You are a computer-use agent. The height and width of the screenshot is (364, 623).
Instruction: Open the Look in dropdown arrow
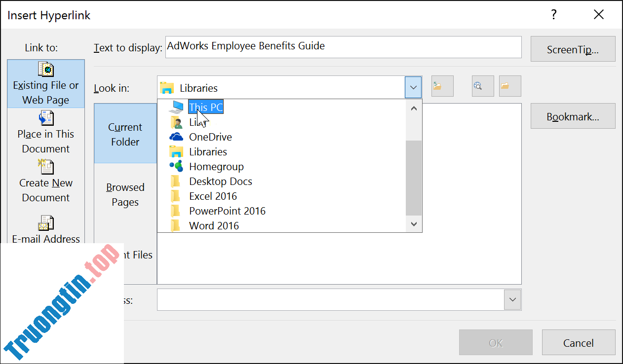413,87
